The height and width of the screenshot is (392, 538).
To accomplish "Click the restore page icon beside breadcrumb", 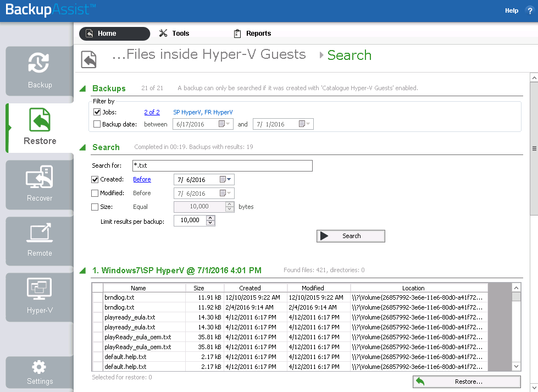I will (89, 59).
